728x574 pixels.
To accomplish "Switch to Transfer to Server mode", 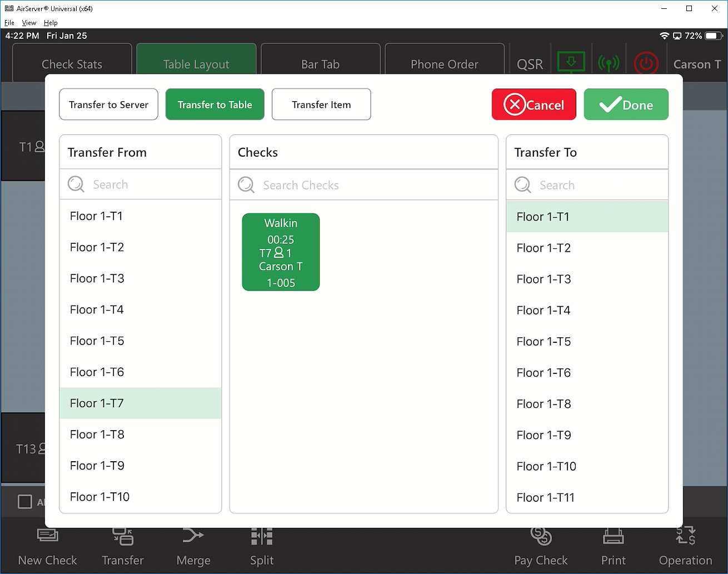I will click(x=109, y=104).
